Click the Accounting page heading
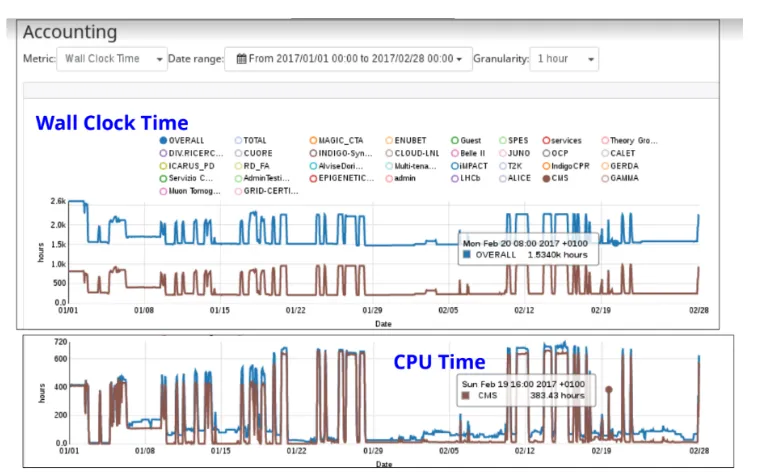 pyautogui.click(x=70, y=32)
